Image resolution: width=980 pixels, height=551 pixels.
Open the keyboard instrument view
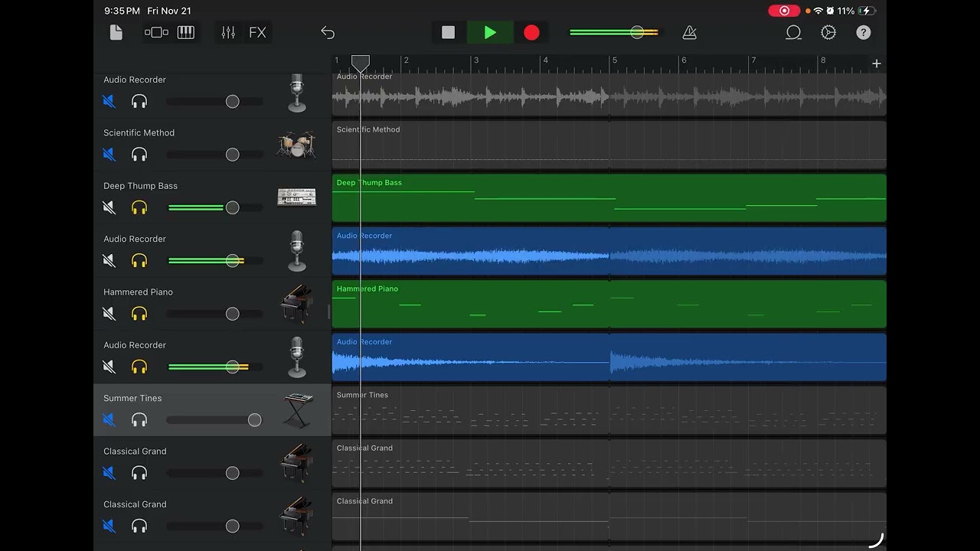tap(186, 32)
